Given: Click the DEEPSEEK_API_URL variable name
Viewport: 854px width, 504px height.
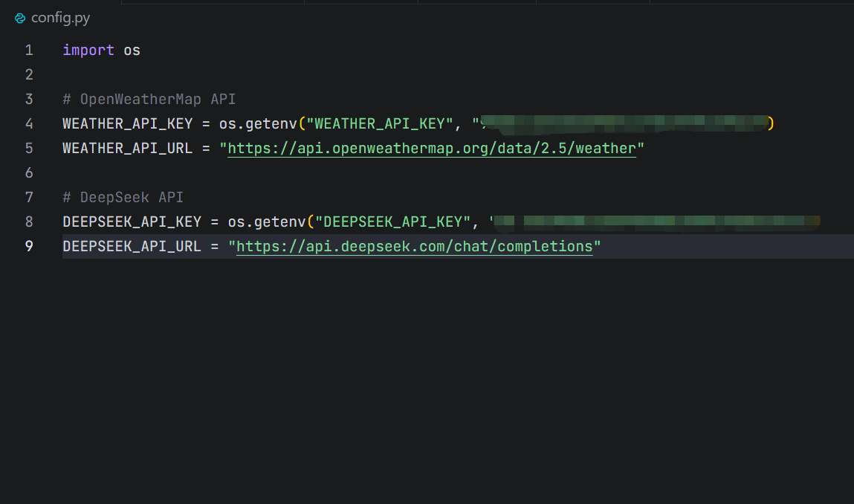Looking at the screenshot, I should coord(132,246).
